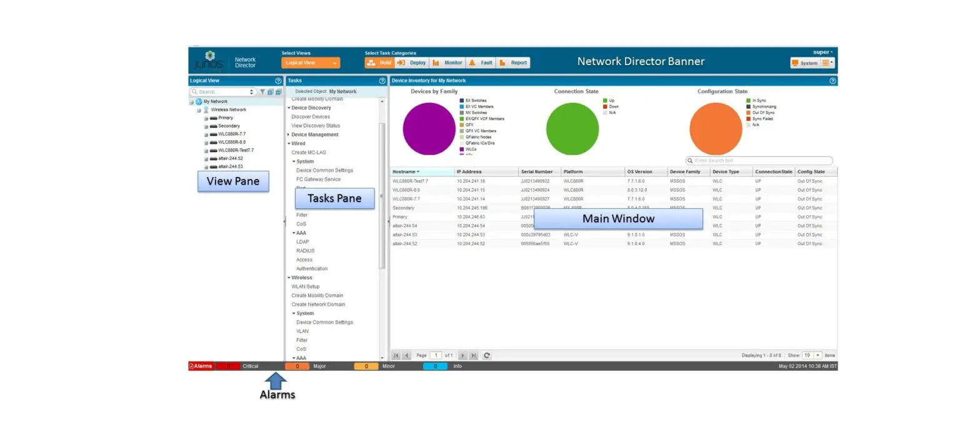Sort table by IP Address column header

click(486, 171)
